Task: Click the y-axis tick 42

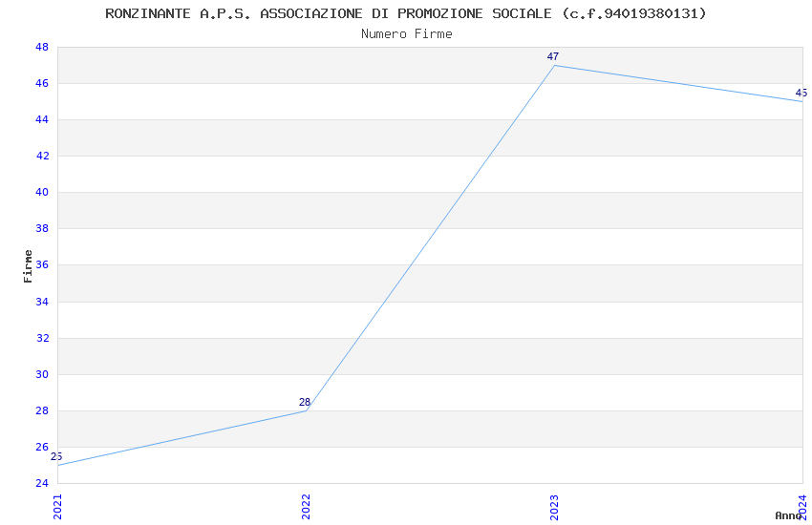Action: pos(42,156)
